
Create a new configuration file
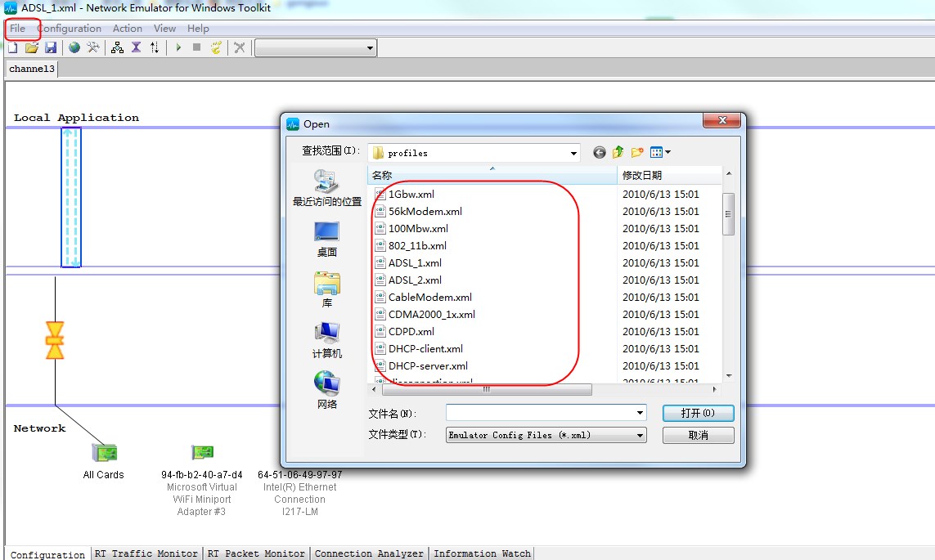[12, 47]
